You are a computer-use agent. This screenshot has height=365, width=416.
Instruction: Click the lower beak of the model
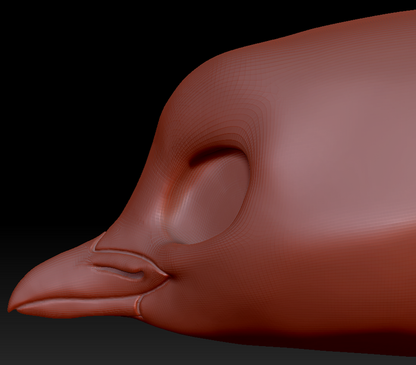pyautogui.click(x=78, y=307)
